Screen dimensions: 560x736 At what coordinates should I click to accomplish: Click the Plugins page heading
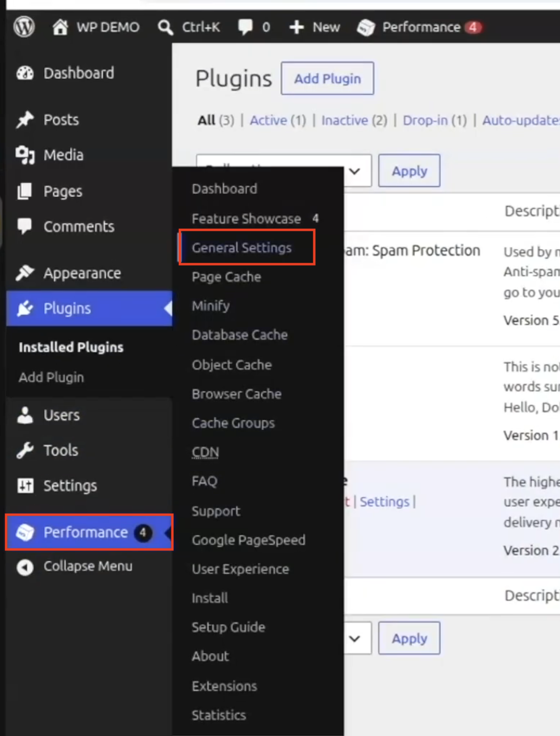pyautogui.click(x=233, y=78)
